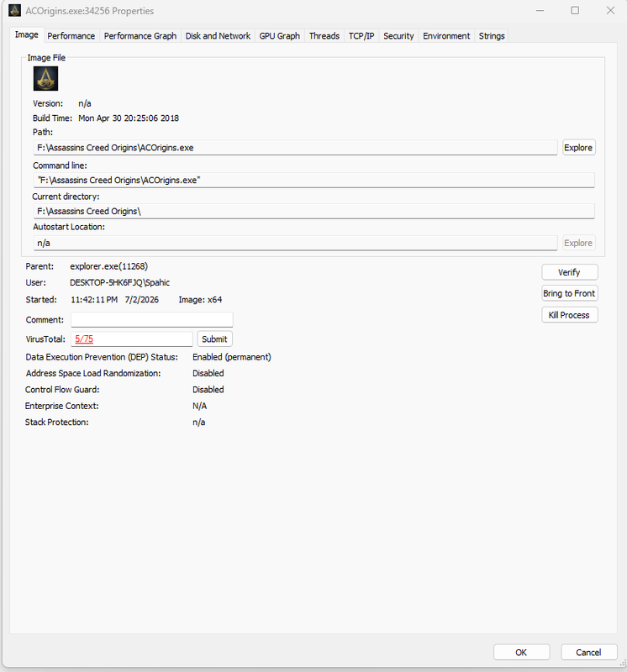627x672 pixels.
Task: Click the Current directory field
Action: click(x=314, y=212)
